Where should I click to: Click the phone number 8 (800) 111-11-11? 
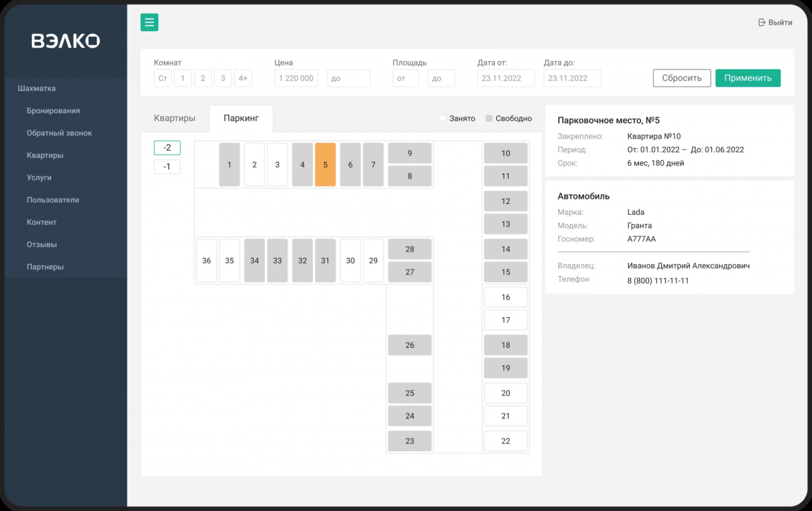click(658, 281)
